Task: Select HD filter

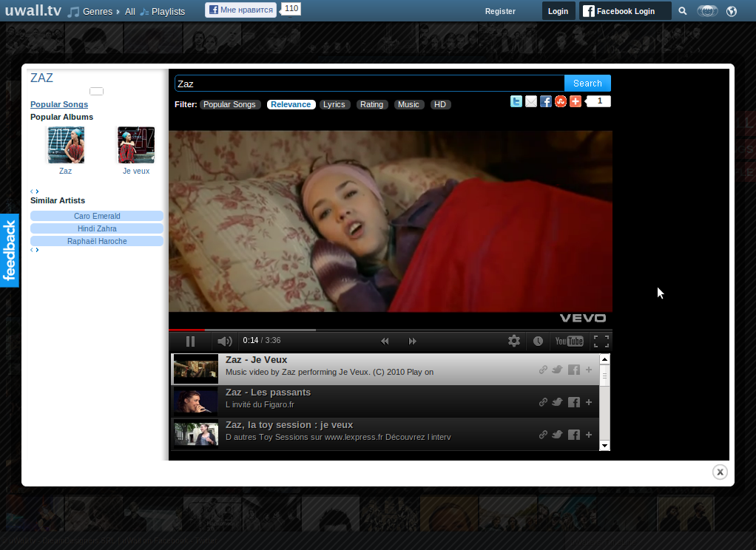Action: pyautogui.click(x=440, y=104)
